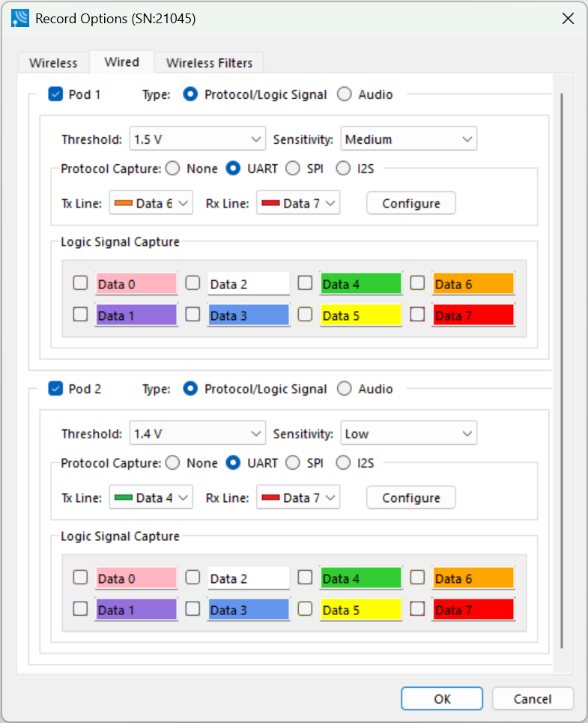Screen dimensions: 588x723
Task: Close the Record Options window
Action: pos(569,19)
